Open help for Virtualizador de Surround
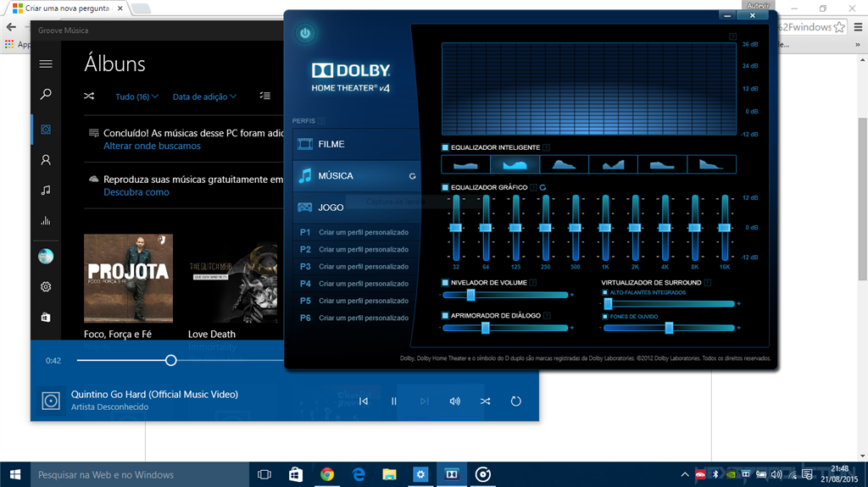 click(x=708, y=283)
